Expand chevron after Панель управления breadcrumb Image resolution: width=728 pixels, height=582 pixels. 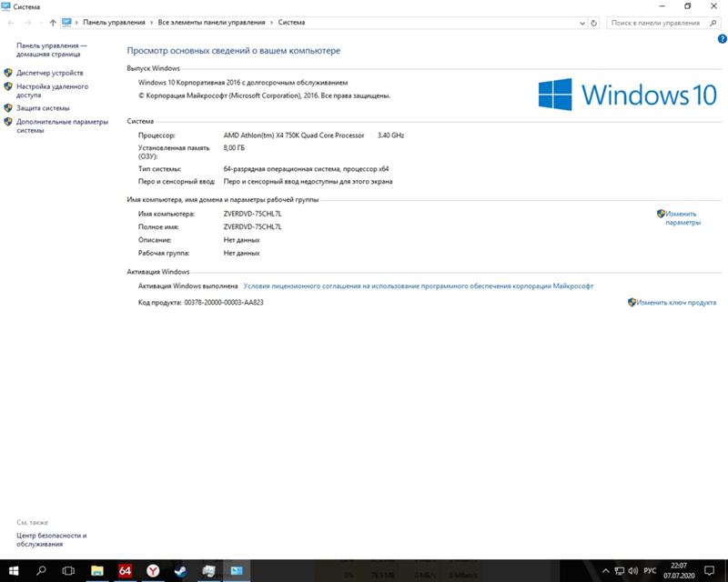(151, 22)
